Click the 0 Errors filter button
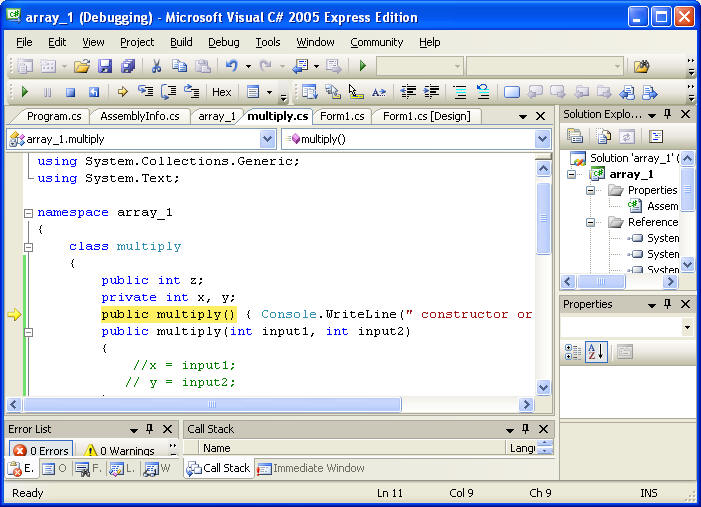This screenshot has height=507, width=701. [x=39, y=451]
